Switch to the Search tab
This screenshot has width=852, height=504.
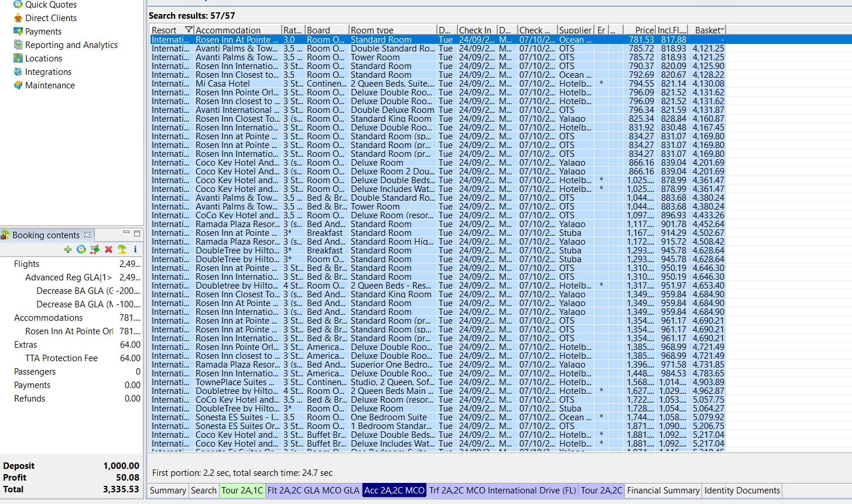204,491
